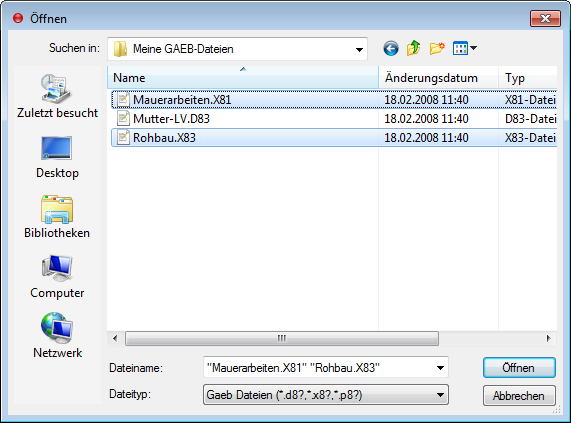Viewport: 571px width, 423px height.
Task: Select file name Rohbau.X83
Action: [164, 138]
